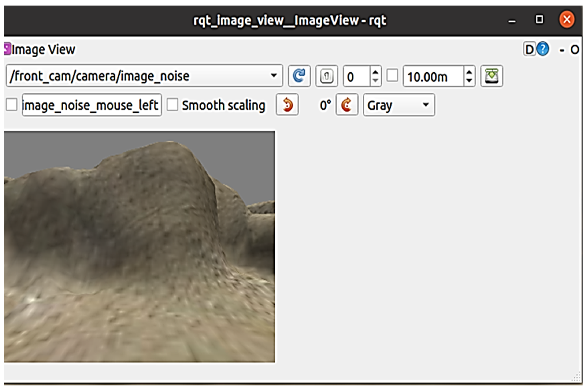588x391 pixels.
Task: Increment the number spinbox showing 0
Action: pos(375,72)
